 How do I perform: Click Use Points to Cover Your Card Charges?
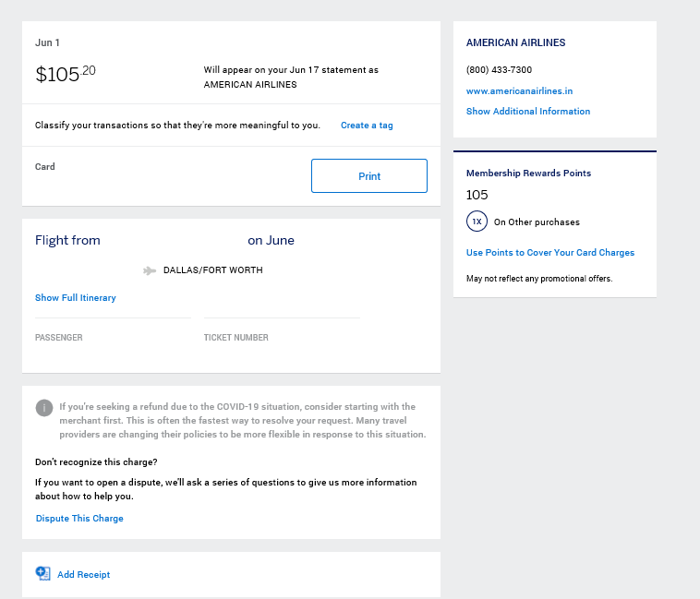tap(550, 253)
